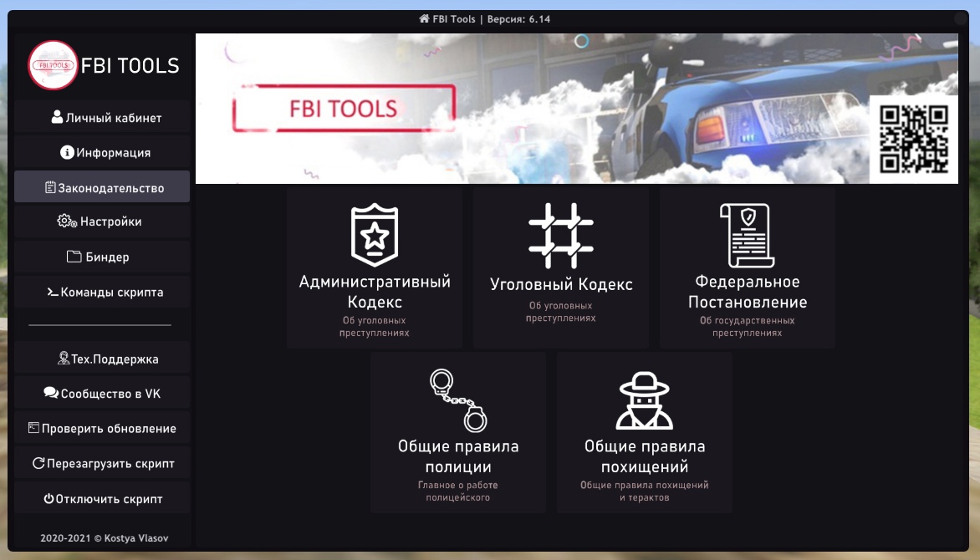Image resolution: width=980 pixels, height=560 pixels.
Task: Click the FBI Tools round logo
Action: [54, 65]
